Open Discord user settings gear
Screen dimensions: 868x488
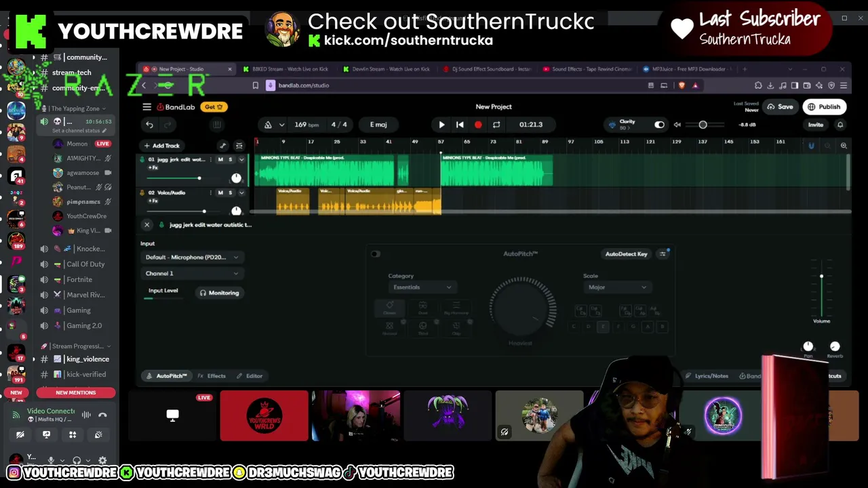(102, 461)
